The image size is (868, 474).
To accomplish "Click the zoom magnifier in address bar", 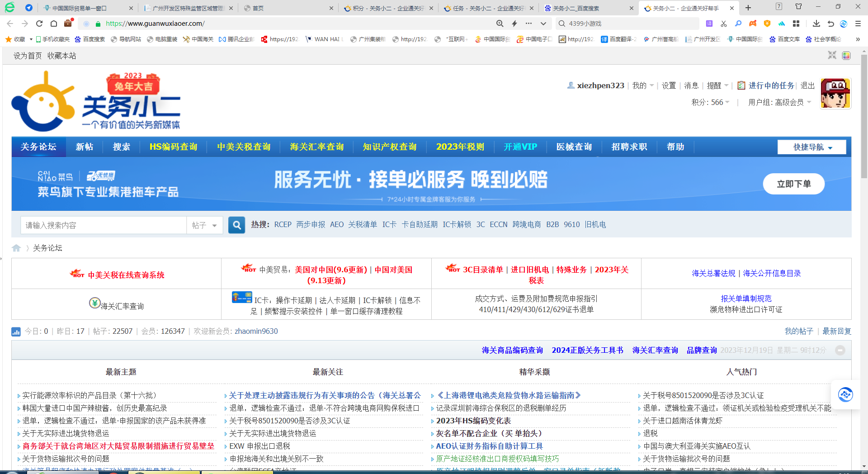I will tap(500, 24).
